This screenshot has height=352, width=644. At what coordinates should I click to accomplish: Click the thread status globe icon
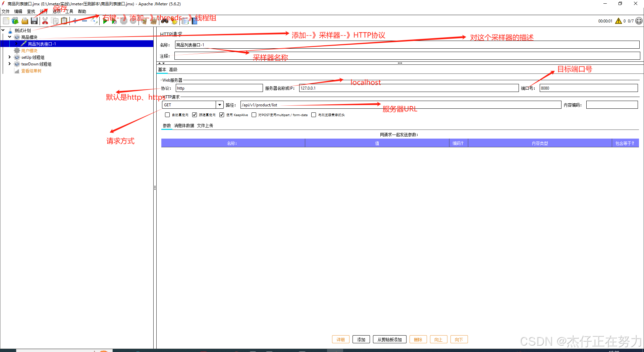click(639, 21)
